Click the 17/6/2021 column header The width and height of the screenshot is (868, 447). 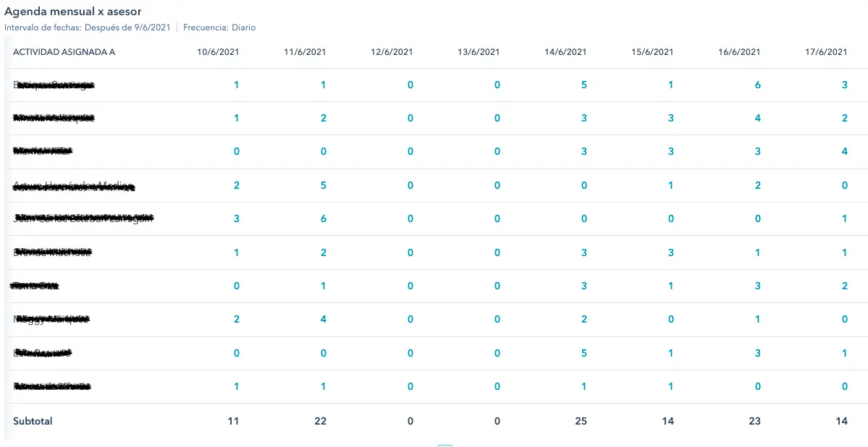[826, 52]
